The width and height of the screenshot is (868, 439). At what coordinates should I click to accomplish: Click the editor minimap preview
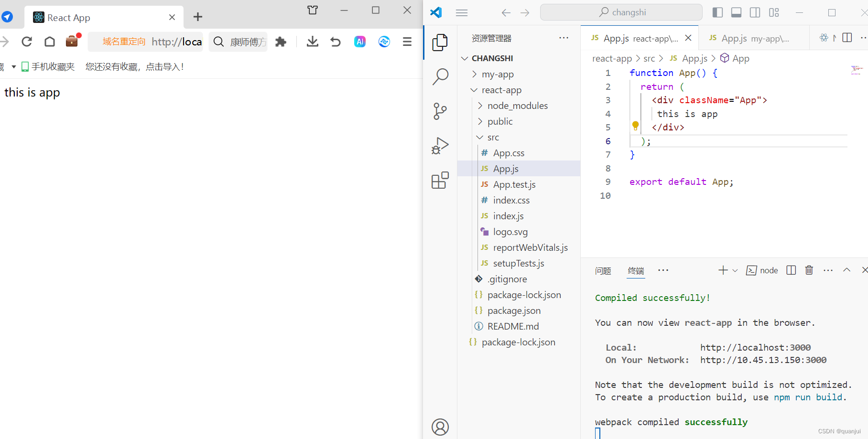point(857,70)
